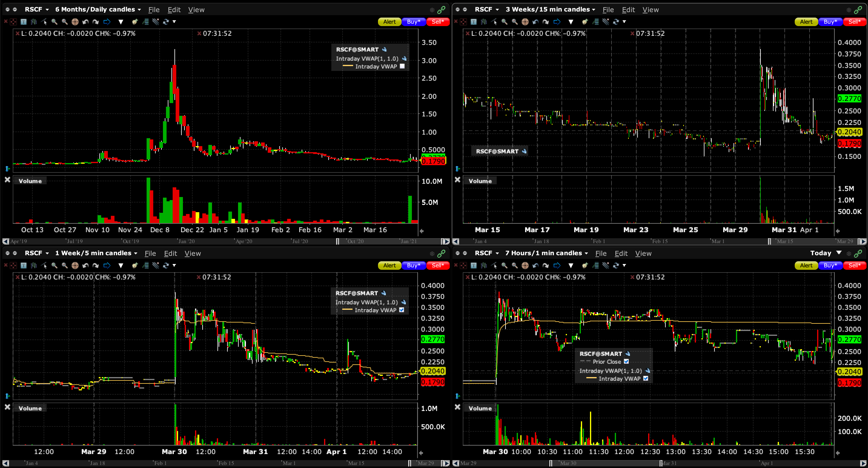Select trendline draw tool on 1 min chart

(x=494, y=266)
